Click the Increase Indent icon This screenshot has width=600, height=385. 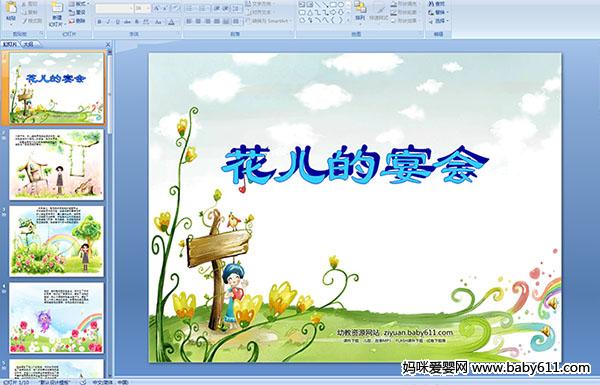click(x=226, y=8)
